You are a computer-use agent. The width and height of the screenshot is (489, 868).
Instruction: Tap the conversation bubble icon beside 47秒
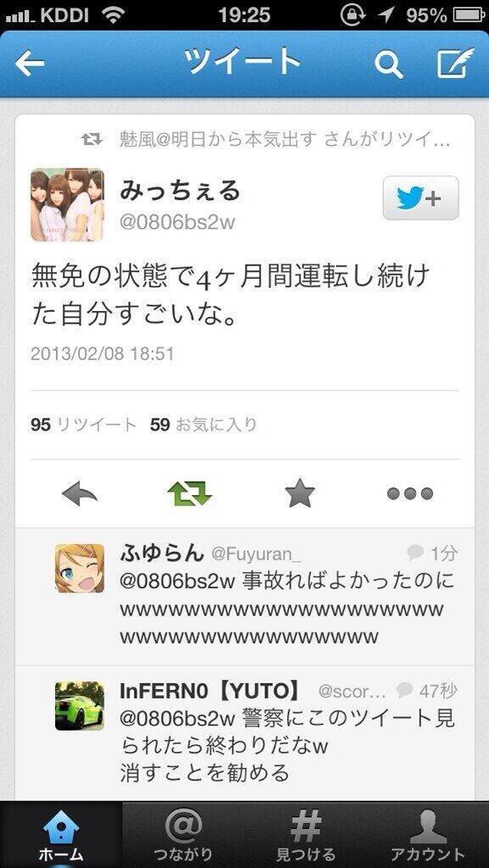(405, 689)
